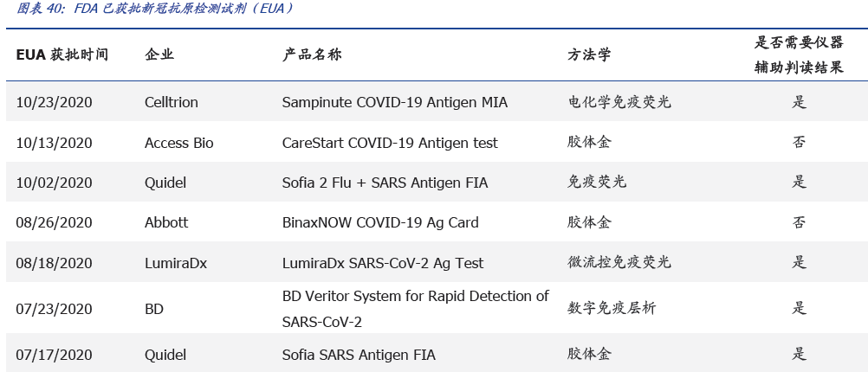
Task: Click the date 10/13/2020
Action: 54,143
